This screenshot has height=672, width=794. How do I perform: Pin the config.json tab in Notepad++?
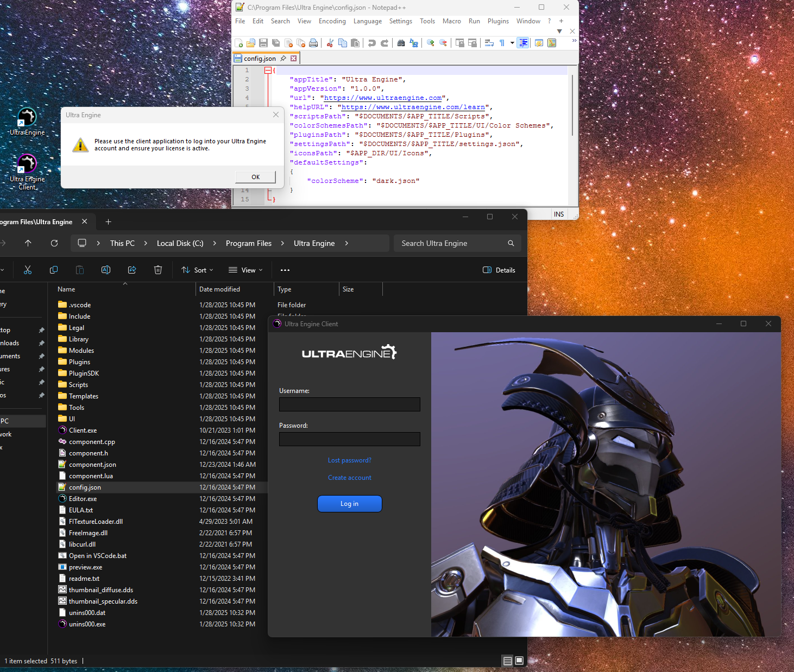coord(283,58)
